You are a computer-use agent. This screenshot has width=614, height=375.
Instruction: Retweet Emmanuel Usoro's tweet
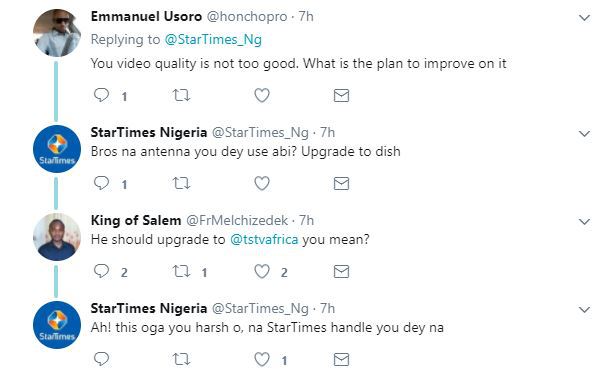[x=181, y=95]
